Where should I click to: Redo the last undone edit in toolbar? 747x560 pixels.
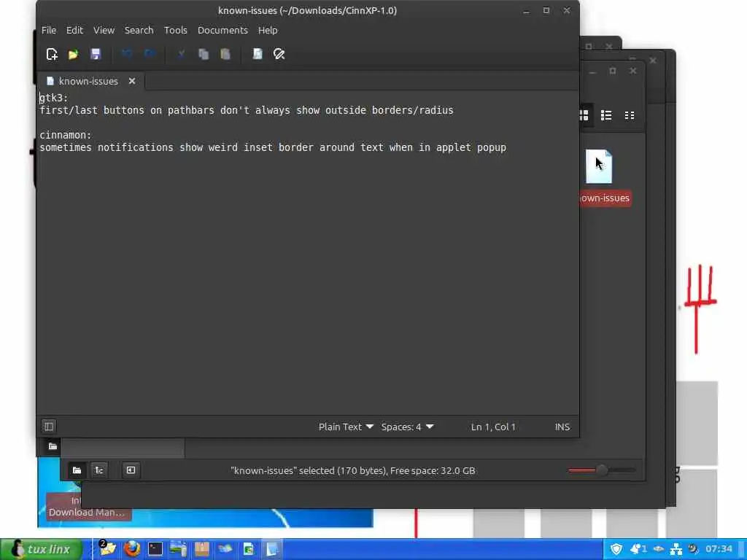point(150,54)
